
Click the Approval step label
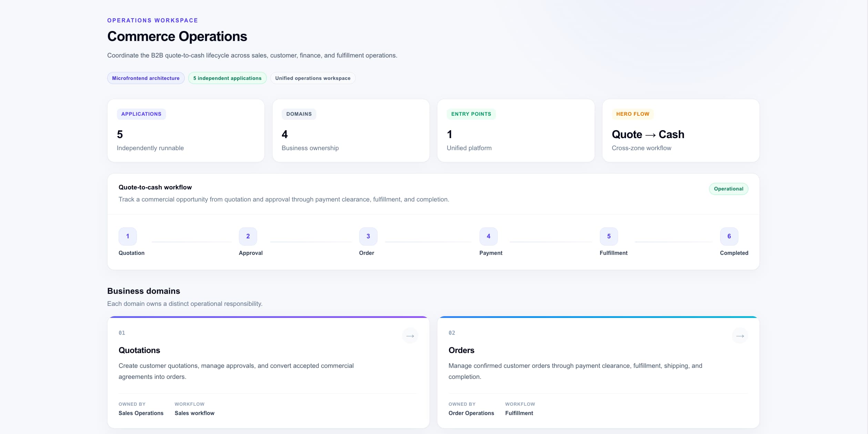coord(251,253)
